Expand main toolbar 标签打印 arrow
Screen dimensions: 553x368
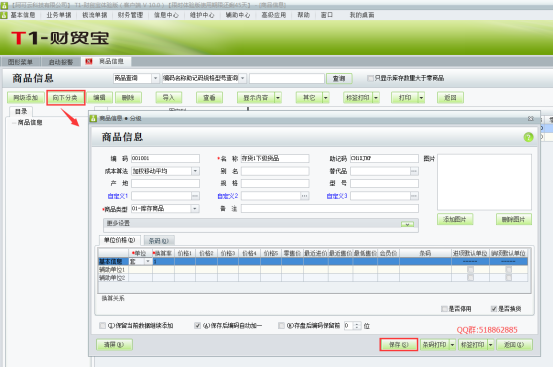click(376, 98)
